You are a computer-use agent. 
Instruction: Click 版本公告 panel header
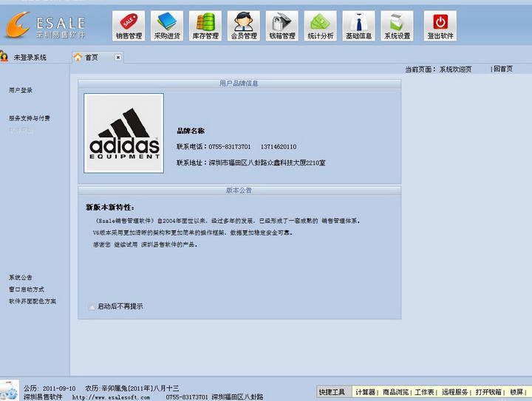point(239,191)
